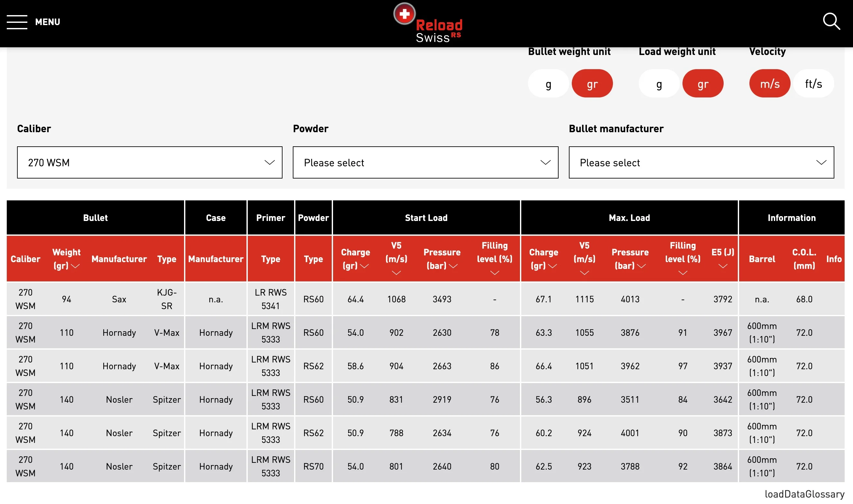
Task: Select the KJG-SR bullet type cell
Action: pos(167,299)
